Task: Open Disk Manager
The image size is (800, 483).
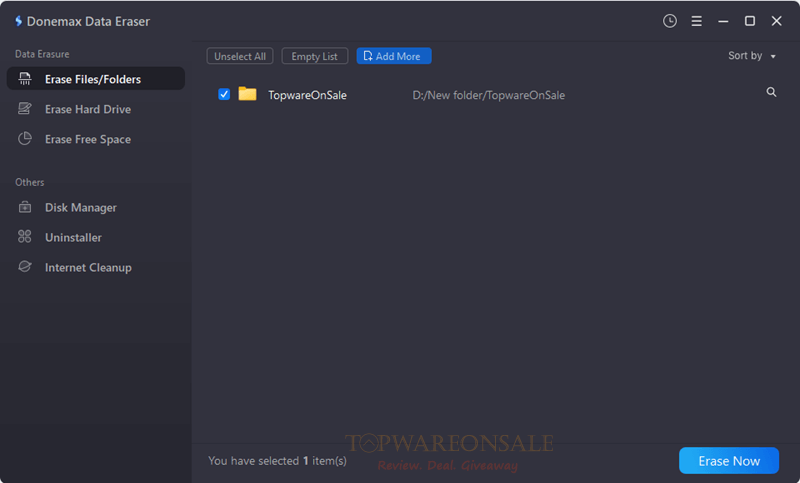Action: pos(96,207)
